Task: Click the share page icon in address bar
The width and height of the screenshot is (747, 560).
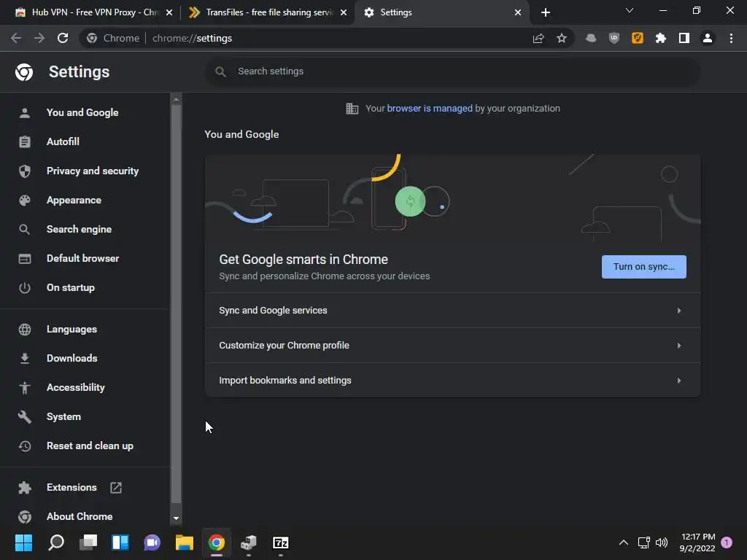Action: click(538, 38)
